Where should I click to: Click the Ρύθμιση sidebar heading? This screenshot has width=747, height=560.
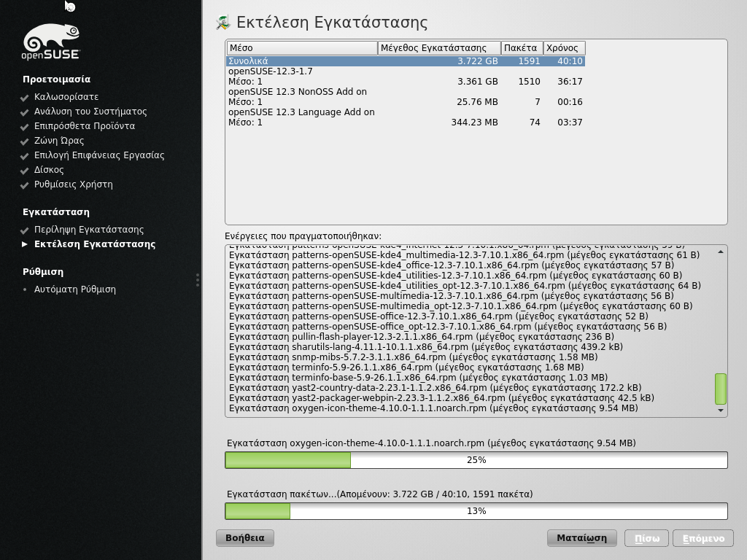coord(43,272)
